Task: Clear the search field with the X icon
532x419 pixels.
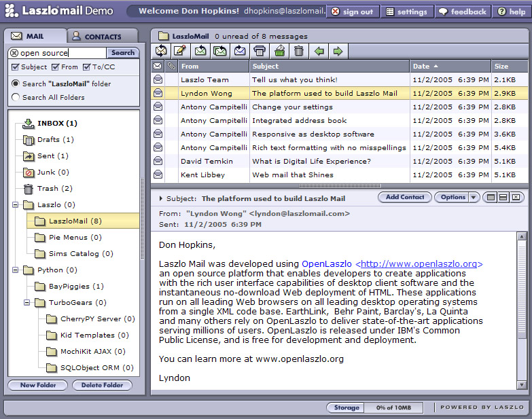Action: (14, 53)
